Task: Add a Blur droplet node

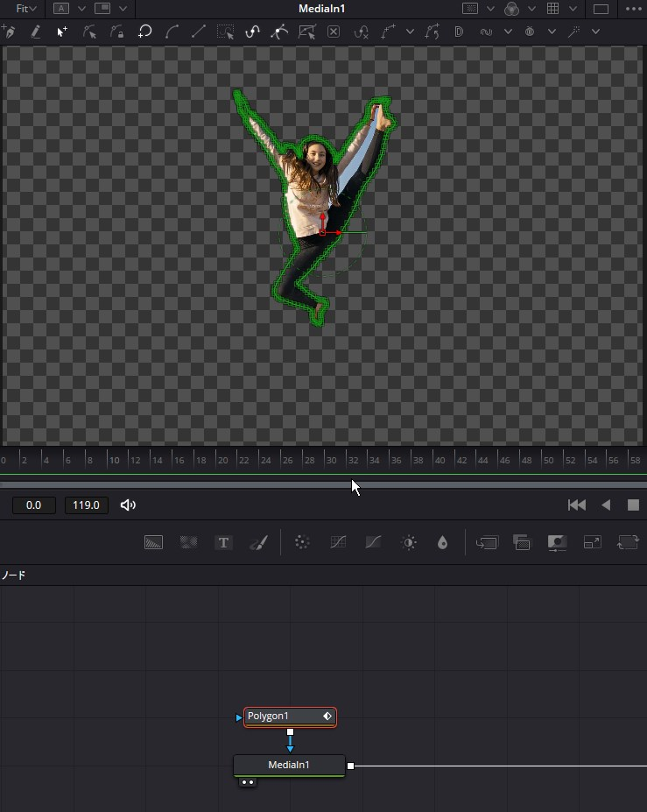Action: [x=442, y=542]
